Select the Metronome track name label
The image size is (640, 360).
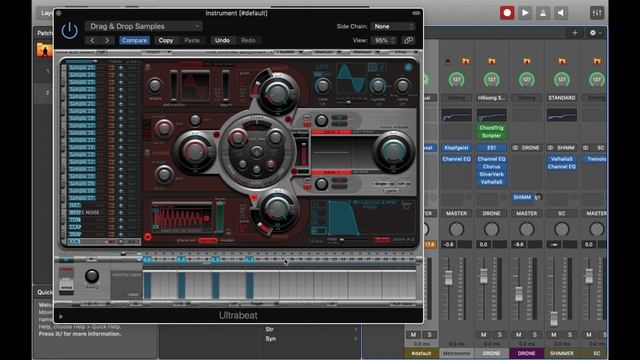pos(456,353)
